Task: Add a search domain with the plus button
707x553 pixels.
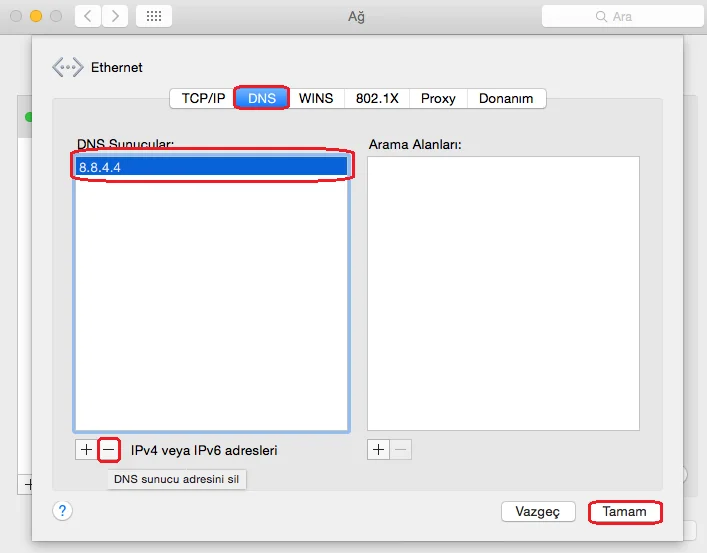Action: tap(378, 450)
